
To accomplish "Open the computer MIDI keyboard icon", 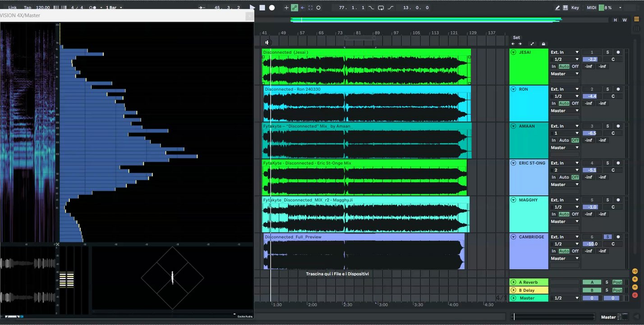I will click(566, 8).
